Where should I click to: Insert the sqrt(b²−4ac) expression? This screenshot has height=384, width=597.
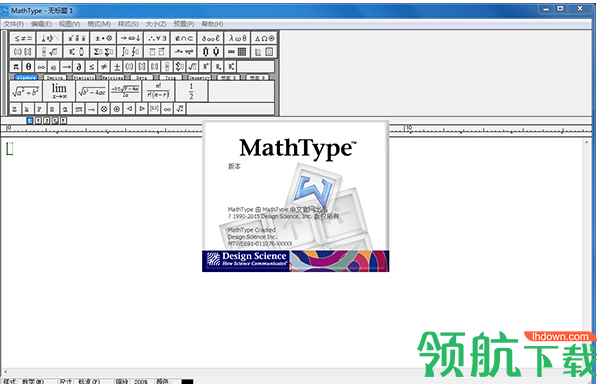pyautogui.click(x=92, y=91)
